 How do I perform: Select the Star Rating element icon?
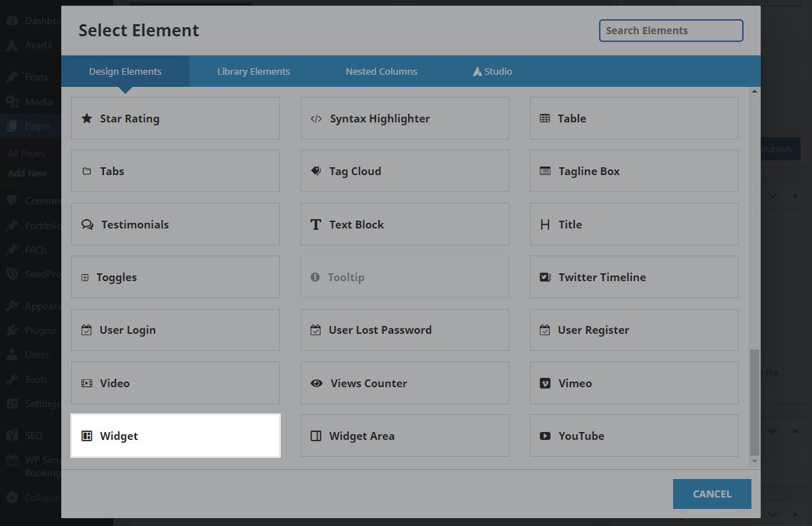[x=87, y=119]
